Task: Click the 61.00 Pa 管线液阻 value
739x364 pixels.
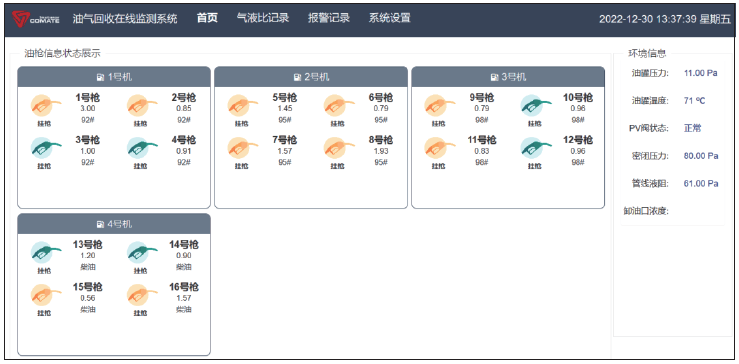Action: (701, 183)
